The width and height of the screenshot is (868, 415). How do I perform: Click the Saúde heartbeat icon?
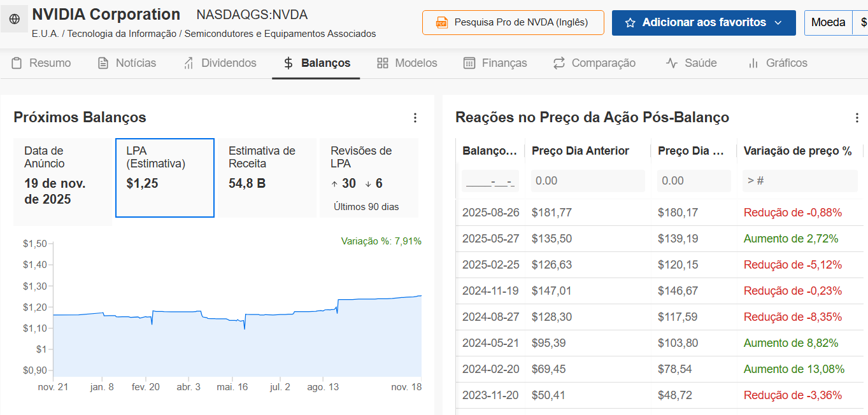[672, 63]
